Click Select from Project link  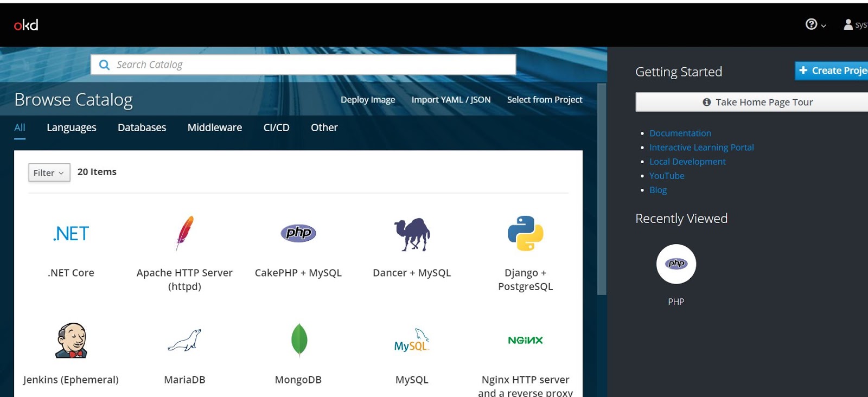[545, 100]
